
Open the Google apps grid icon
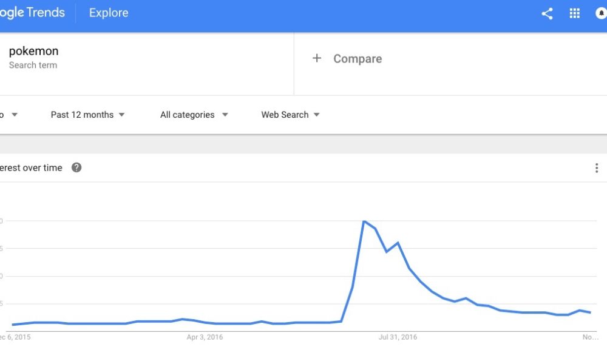pyautogui.click(x=574, y=13)
